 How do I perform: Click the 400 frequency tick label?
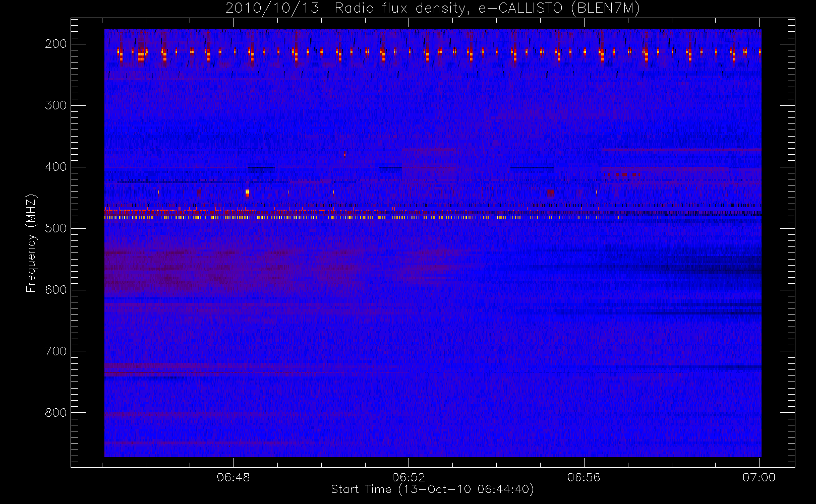(x=55, y=167)
